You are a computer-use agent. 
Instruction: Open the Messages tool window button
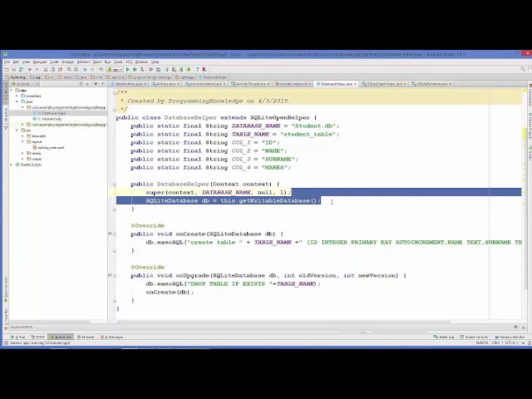112,337
